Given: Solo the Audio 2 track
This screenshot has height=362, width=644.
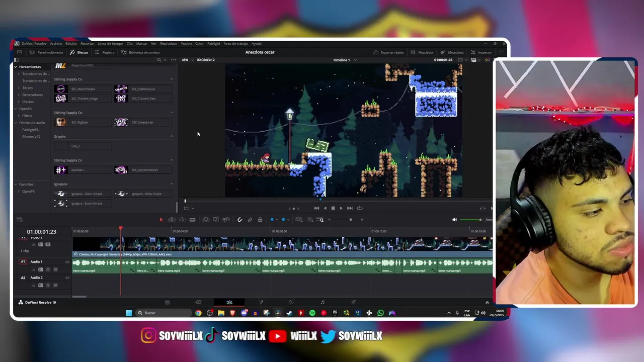Looking at the screenshot, I should (48, 285).
